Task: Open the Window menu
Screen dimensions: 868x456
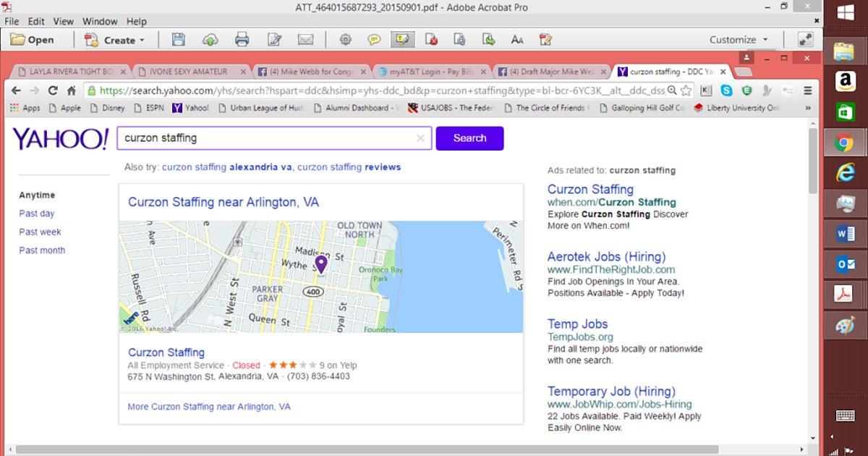Action: coord(100,22)
